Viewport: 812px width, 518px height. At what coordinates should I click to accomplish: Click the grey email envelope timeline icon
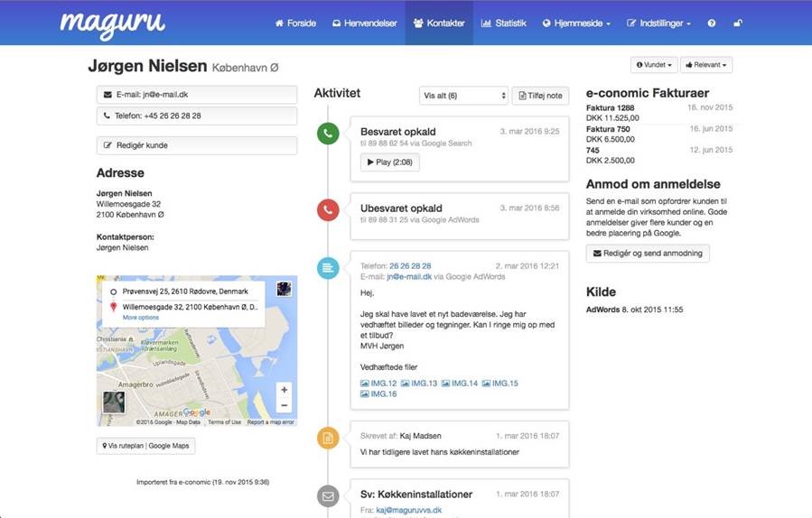click(328, 495)
